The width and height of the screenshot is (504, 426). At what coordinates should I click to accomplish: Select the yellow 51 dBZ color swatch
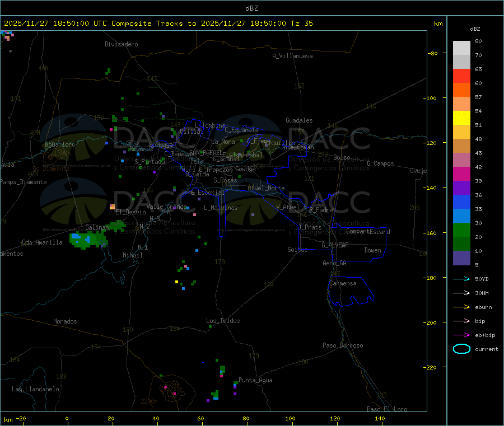461,118
